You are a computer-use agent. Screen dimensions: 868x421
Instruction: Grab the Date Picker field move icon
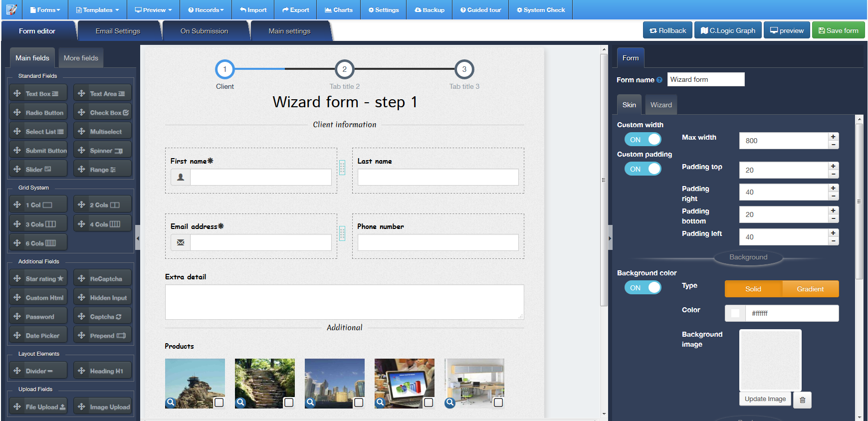tap(17, 336)
